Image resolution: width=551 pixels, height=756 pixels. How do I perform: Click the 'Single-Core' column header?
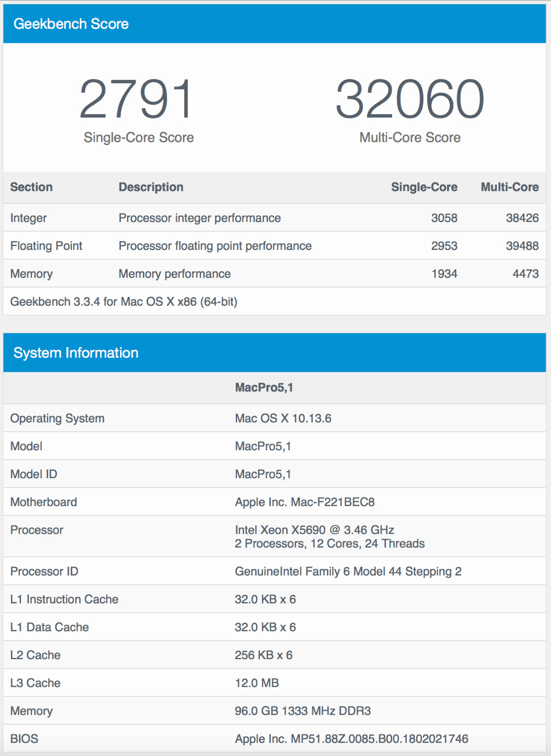tap(424, 187)
